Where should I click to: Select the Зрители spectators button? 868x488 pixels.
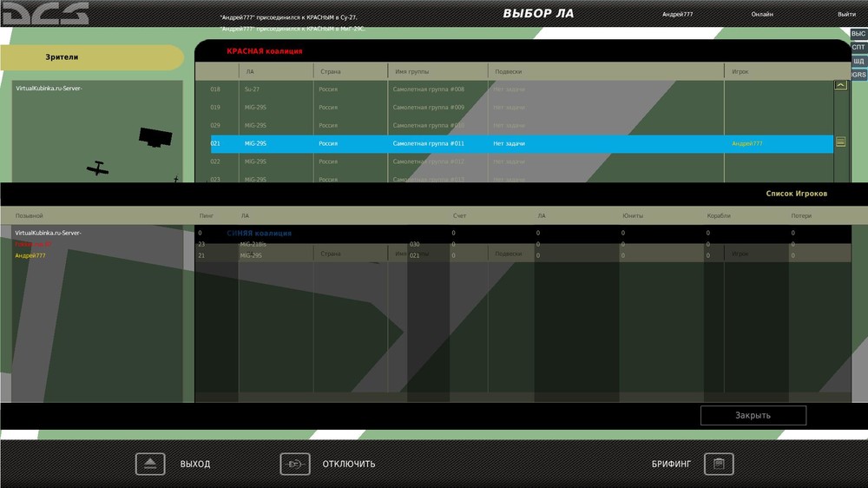tap(92, 57)
